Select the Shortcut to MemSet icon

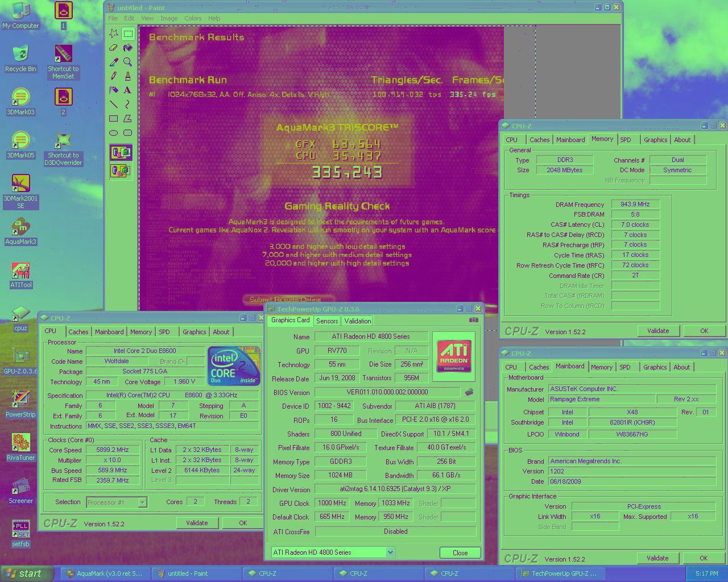pyautogui.click(x=63, y=63)
